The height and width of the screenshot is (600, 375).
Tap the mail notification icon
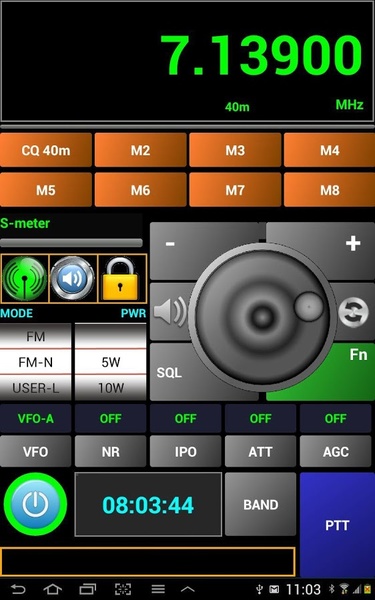pos(274,590)
